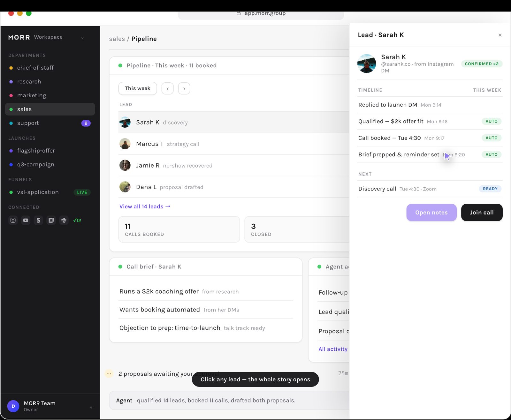Click Sarah K profile photo in lead panel
The image size is (511, 420).
367,64
